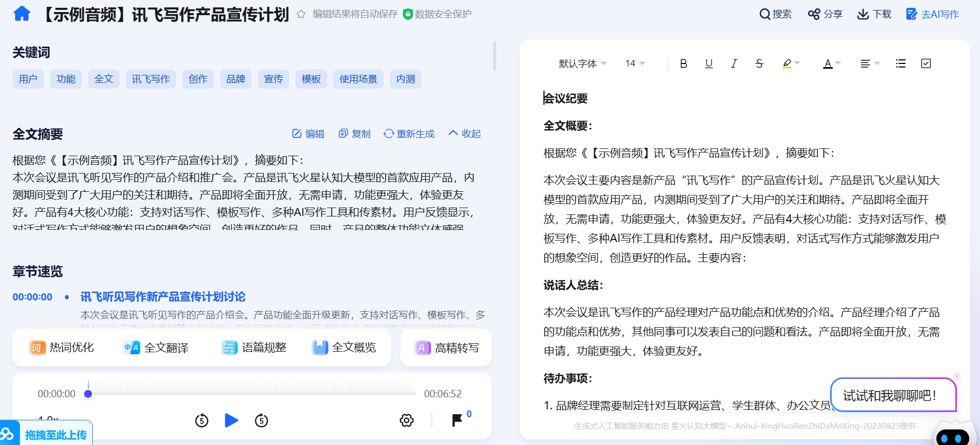Toggle strikethrough formatting

[x=759, y=63]
